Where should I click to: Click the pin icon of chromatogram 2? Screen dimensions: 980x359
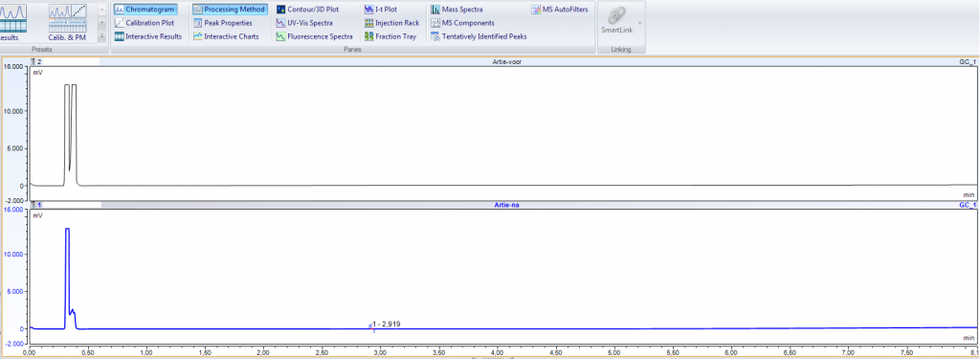pos(33,62)
